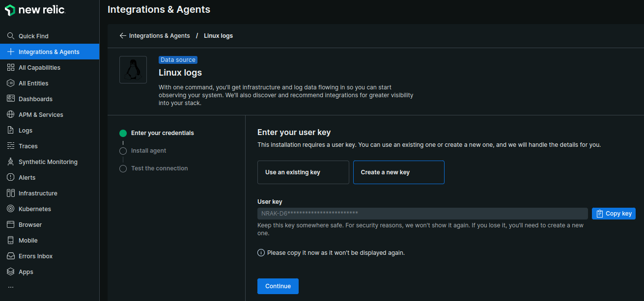Viewport: 644px width, 301px height.
Task: Click the Linux penguin tile icon
Action: click(133, 70)
